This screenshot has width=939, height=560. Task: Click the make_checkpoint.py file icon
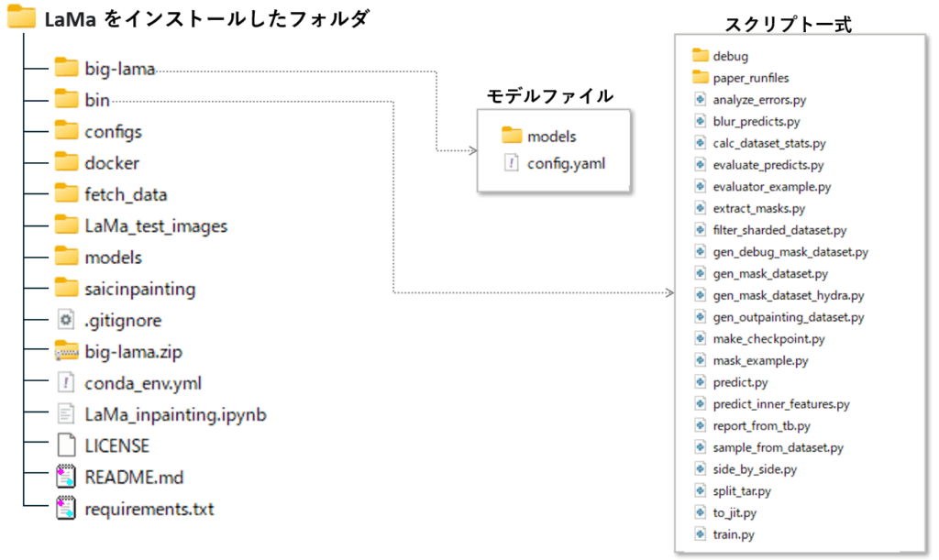pyautogui.click(x=700, y=338)
